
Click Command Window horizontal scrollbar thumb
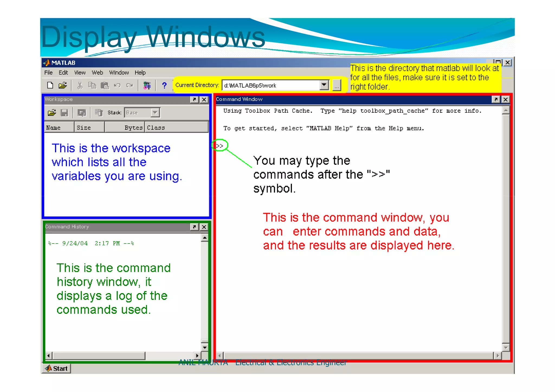pos(358,356)
